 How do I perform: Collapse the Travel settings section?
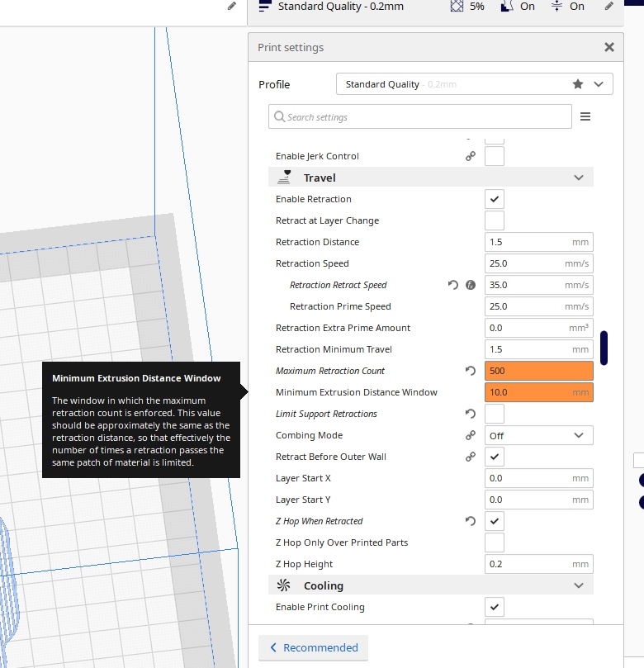578,178
